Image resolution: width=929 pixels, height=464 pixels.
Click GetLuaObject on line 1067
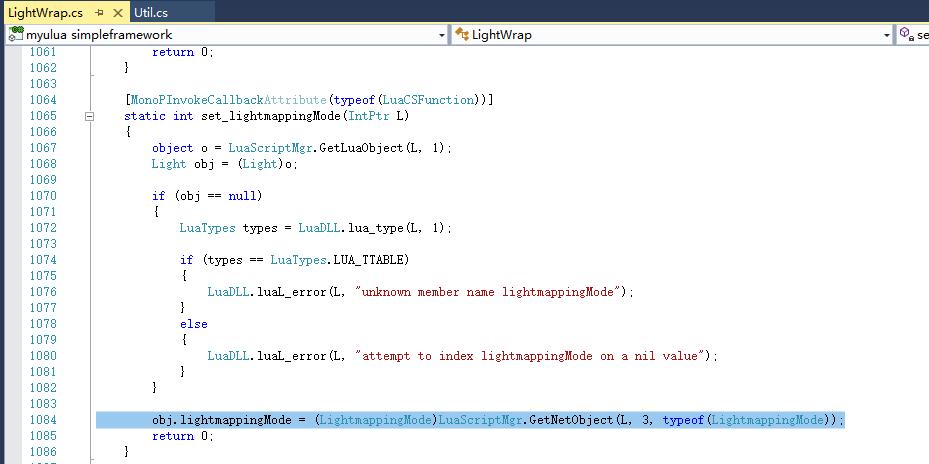coord(363,148)
